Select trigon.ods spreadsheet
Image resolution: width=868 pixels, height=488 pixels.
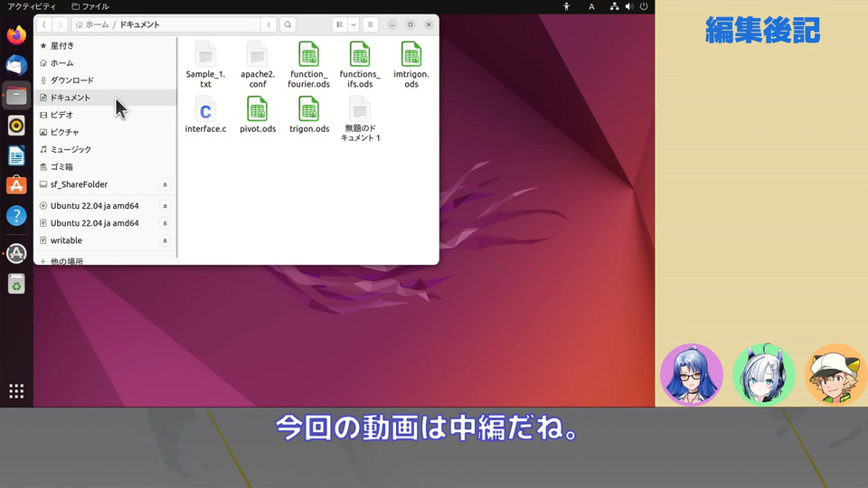[309, 115]
